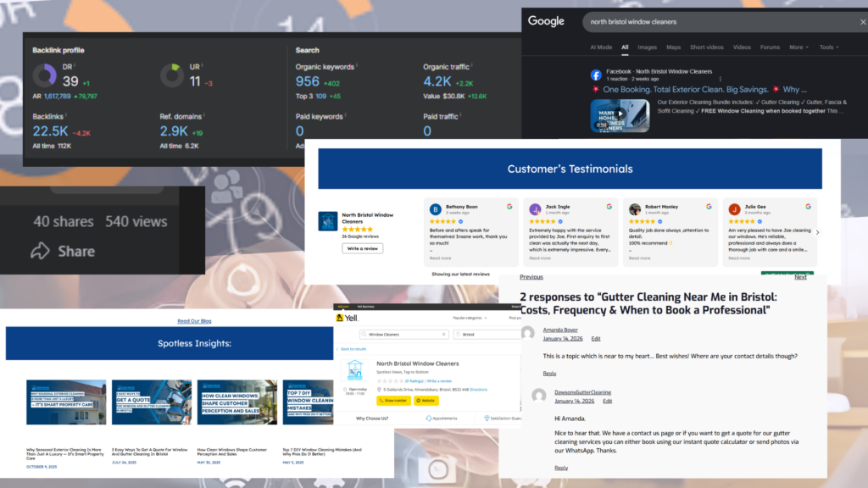The image size is (868, 488).
Task: Click the Facebook logo in search result
Action: [x=597, y=75]
